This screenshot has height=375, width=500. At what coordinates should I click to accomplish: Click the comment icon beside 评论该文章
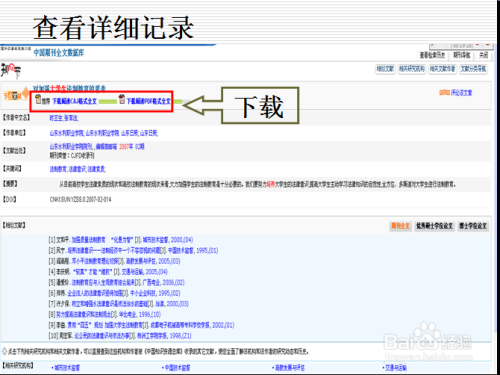click(x=445, y=93)
